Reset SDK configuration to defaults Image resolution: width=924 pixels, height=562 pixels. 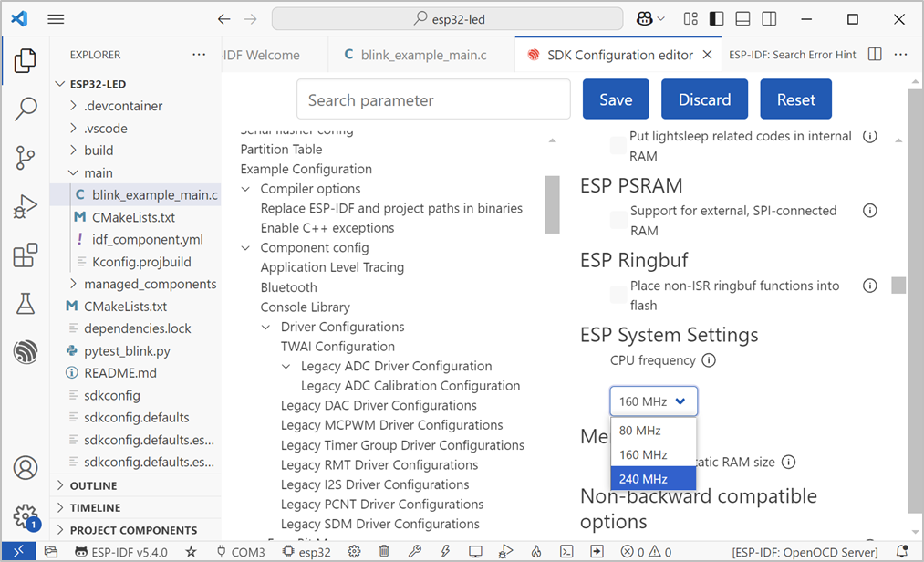[795, 99]
